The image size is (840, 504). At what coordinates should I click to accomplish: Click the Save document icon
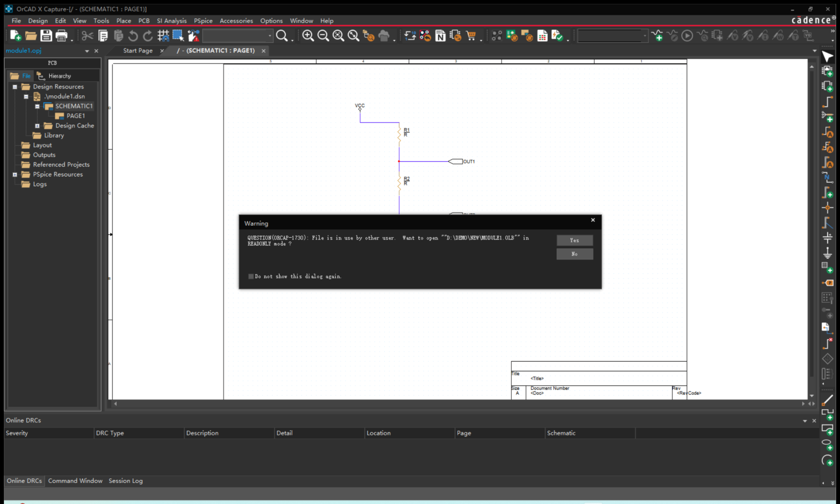pos(46,35)
